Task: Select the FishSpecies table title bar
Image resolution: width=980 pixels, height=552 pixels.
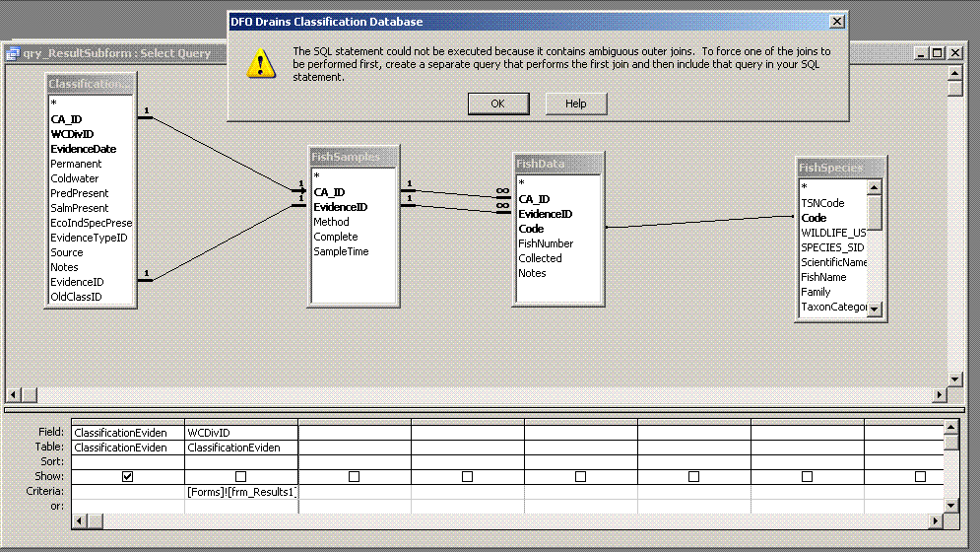Action: [x=840, y=168]
